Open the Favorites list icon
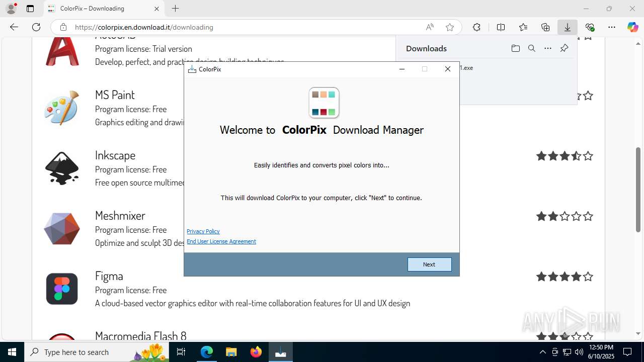644x362 pixels. [523, 27]
